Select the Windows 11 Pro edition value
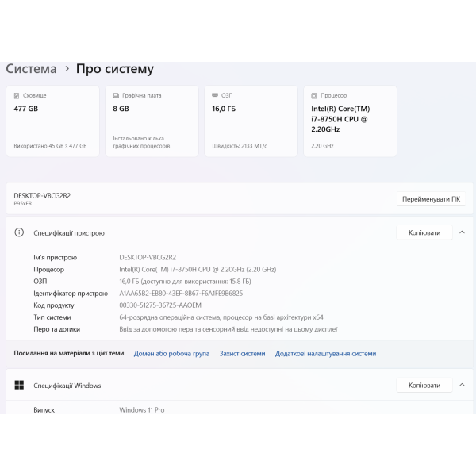Image resolution: width=476 pixels, height=476 pixels. tap(142, 410)
